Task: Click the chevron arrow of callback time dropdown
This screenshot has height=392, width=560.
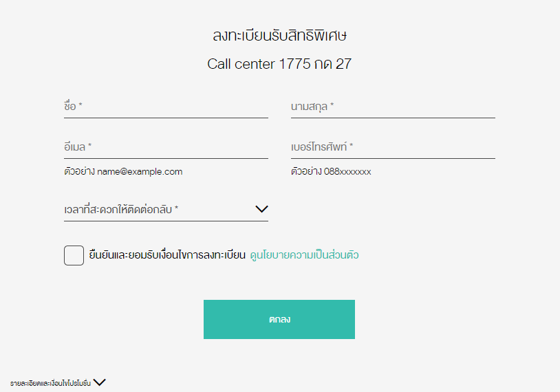Action: click(x=262, y=209)
